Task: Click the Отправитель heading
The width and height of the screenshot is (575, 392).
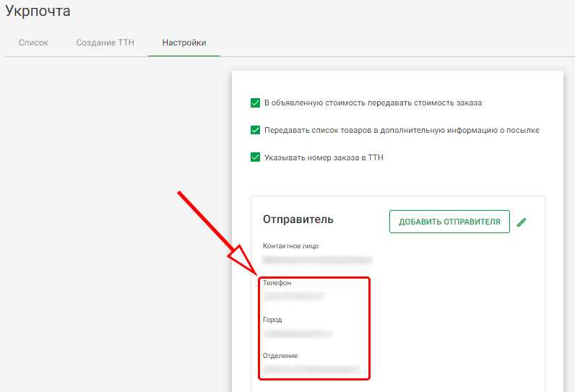Action: click(298, 219)
